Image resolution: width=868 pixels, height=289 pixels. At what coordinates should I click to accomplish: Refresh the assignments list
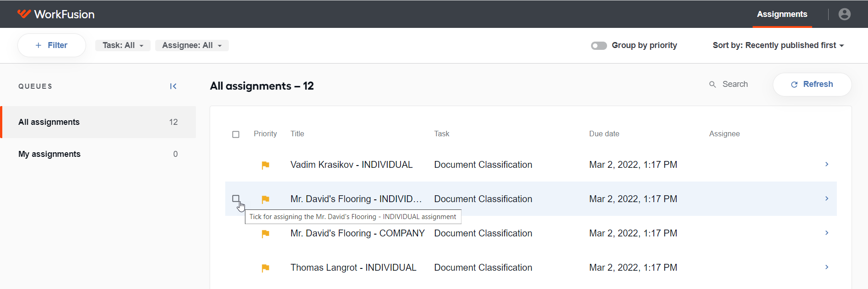(812, 85)
